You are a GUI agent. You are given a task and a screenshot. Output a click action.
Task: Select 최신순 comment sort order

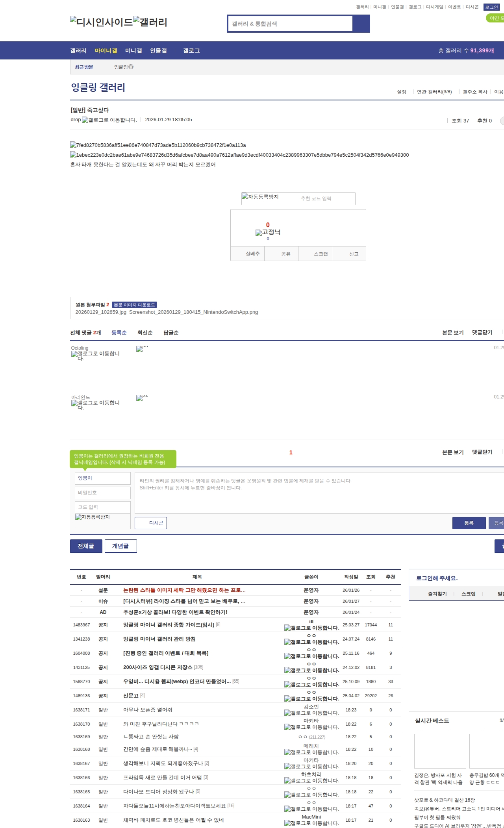tap(145, 333)
